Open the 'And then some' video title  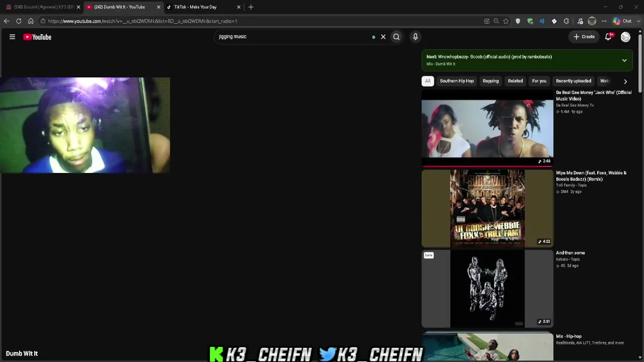pos(571,253)
